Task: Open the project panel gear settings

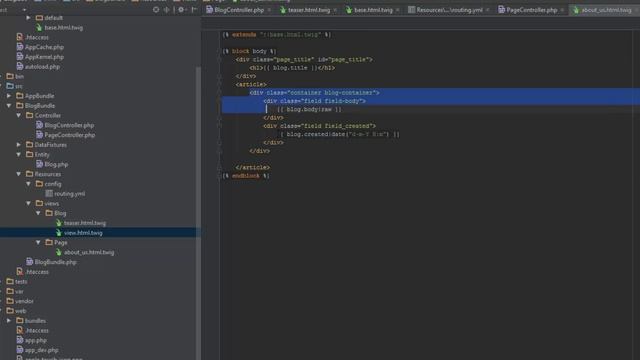Action: [181, 9]
